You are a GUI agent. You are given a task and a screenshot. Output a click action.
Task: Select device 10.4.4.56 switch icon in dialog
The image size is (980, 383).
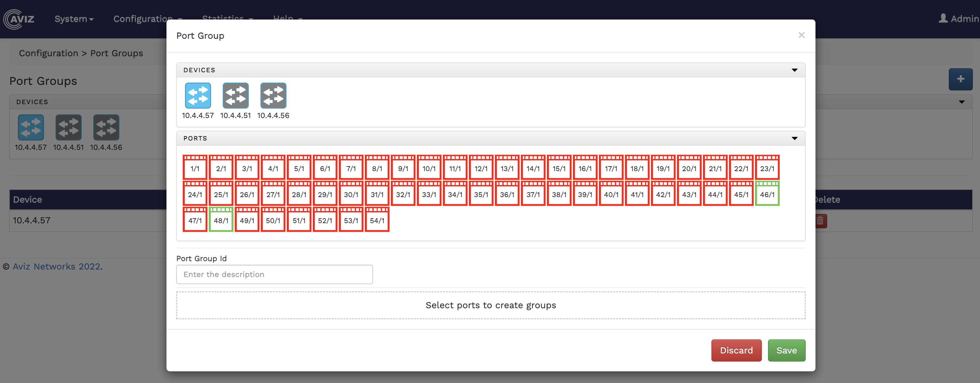click(x=273, y=96)
